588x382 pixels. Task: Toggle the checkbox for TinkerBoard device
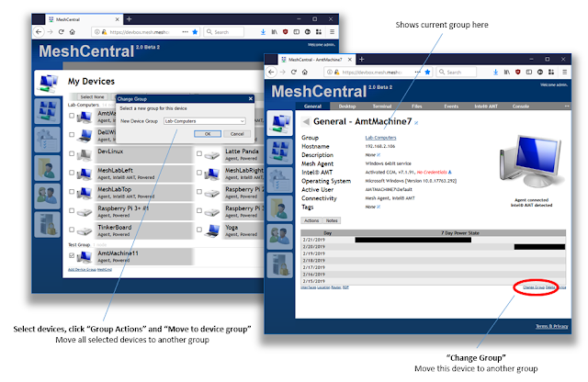tap(72, 230)
